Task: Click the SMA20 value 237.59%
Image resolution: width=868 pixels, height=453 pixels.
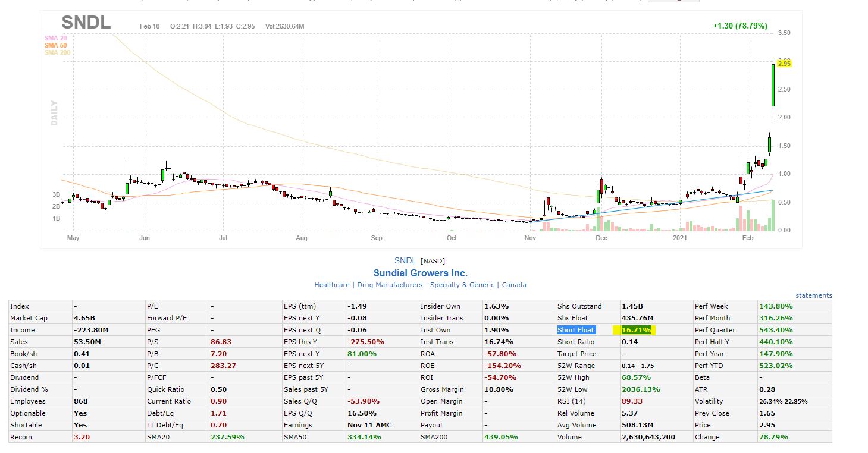Action: pos(227,437)
